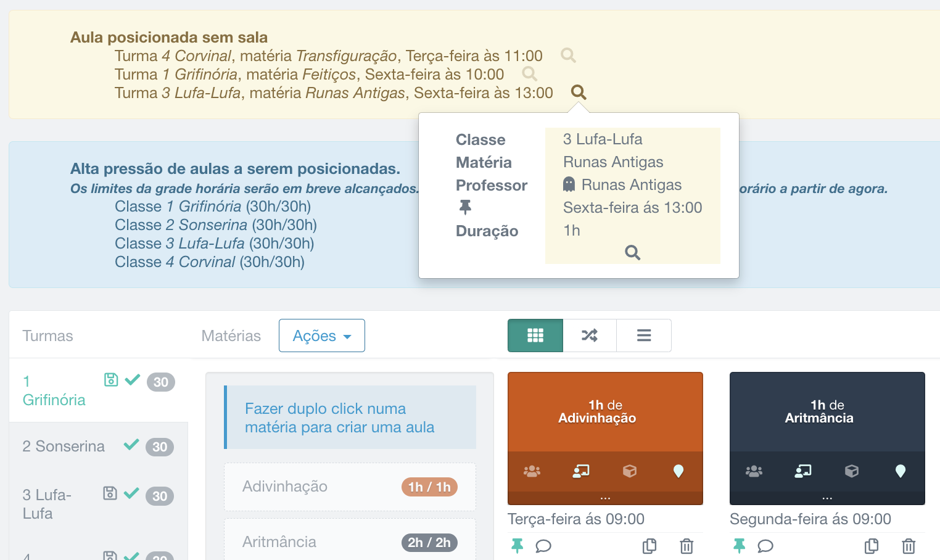This screenshot has width=940, height=560.
Task: Toggle the checkmark next to 2 Sonserina
Action: click(131, 446)
